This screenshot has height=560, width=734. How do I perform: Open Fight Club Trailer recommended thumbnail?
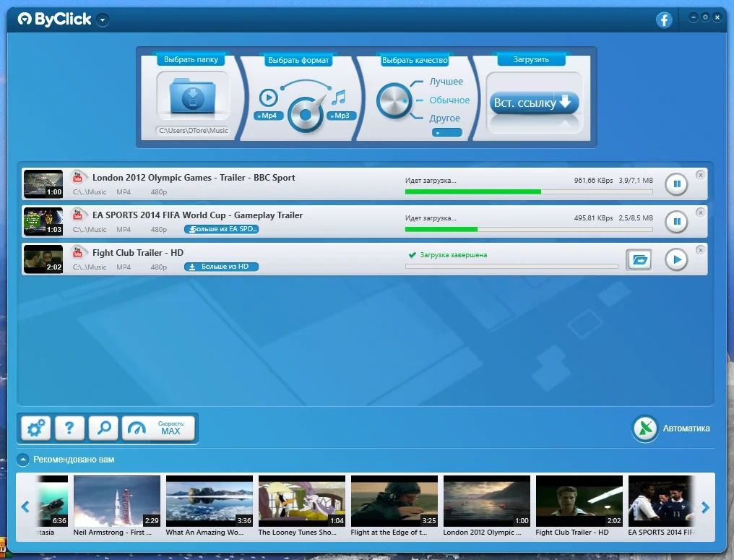click(579, 501)
